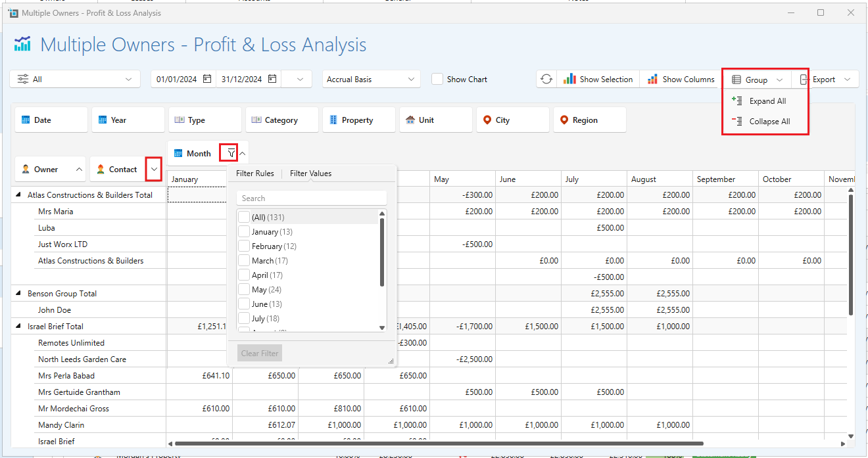The height and width of the screenshot is (458, 868).
Task: Click the Date field calendar icon
Action: (x=26, y=120)
